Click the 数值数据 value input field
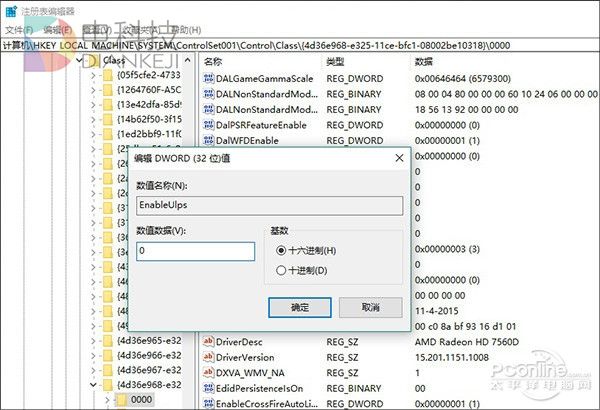The width and height of the screenshot is (600, 410). click(196, 251)
